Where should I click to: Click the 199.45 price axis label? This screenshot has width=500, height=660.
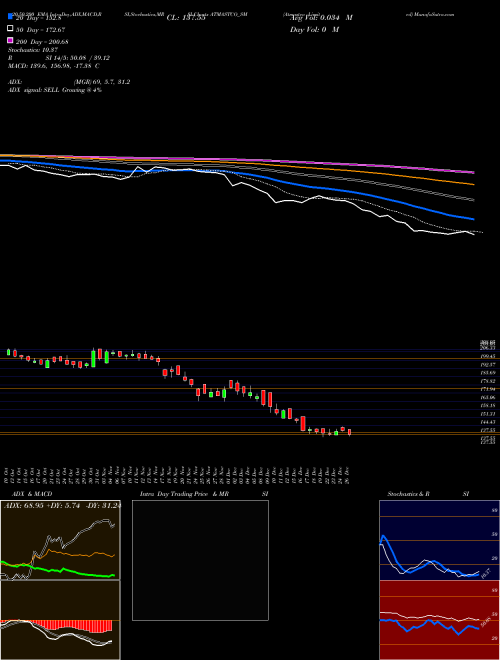tap(489, 357)
